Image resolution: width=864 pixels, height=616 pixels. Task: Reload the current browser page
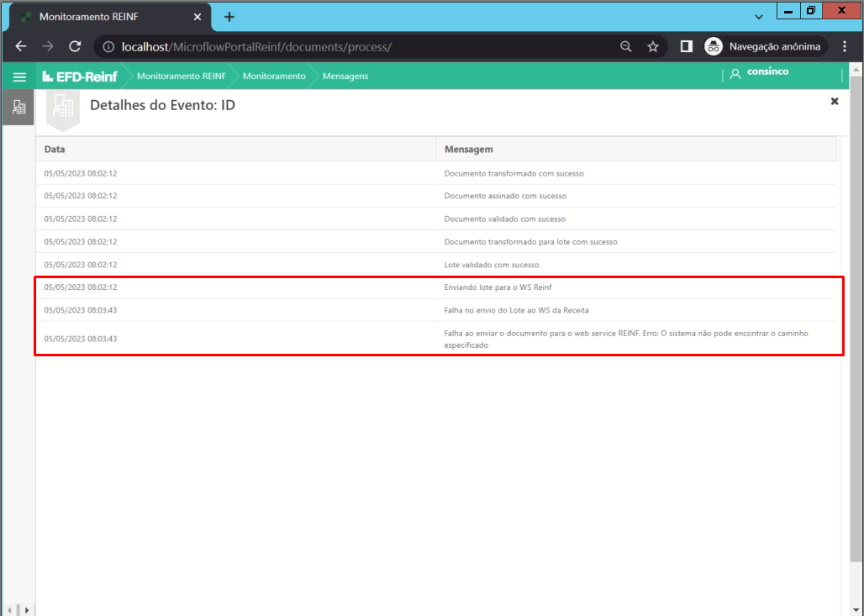pos(75,47)
